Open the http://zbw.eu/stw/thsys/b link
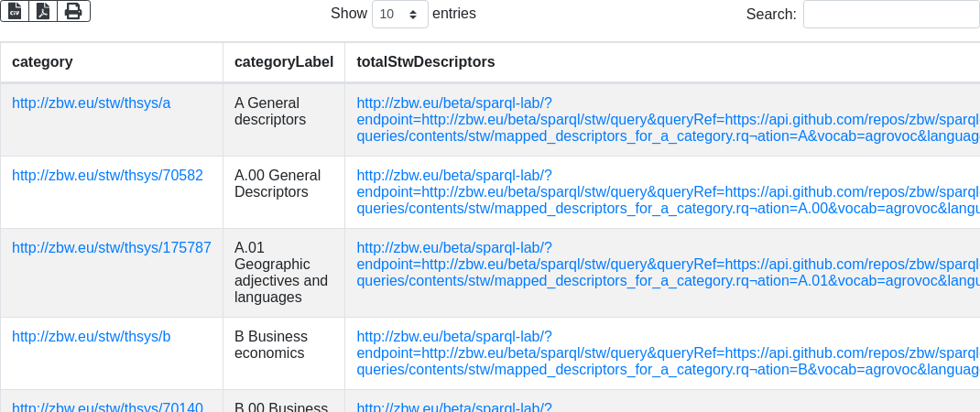Viewport: 980px width, 412px height. click(x=91, y=337)
